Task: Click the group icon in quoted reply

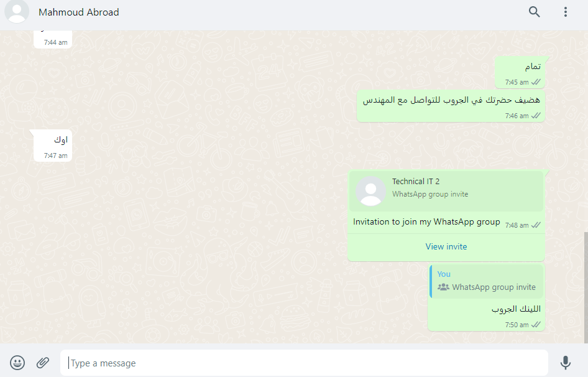Action: click(443, 287)
